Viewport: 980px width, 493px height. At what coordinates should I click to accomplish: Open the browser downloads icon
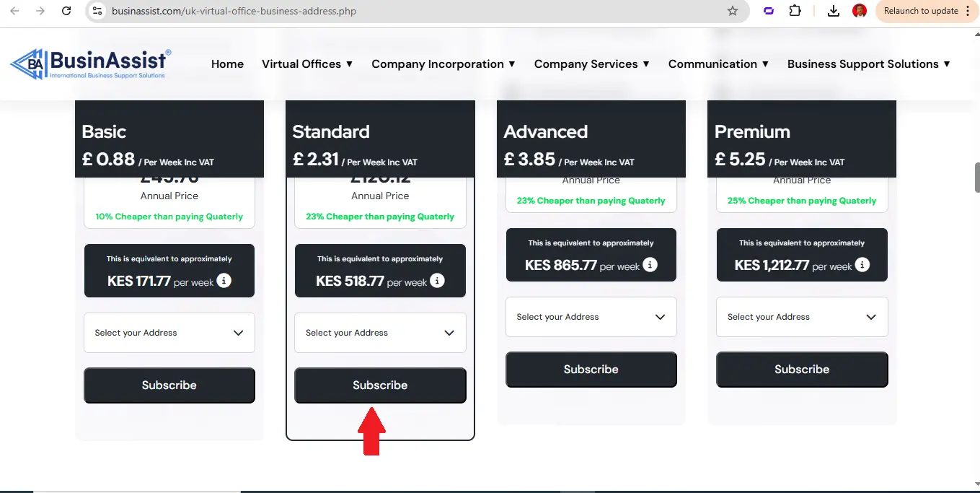(x=834, y=11)
